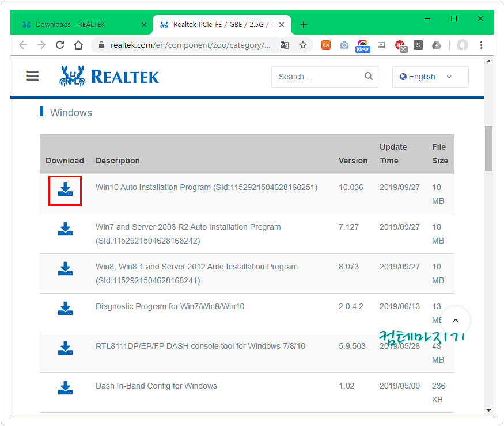Open the Google Drive extension icon
The width and height of the screenshot is (504, 426).
click(436, 45)
